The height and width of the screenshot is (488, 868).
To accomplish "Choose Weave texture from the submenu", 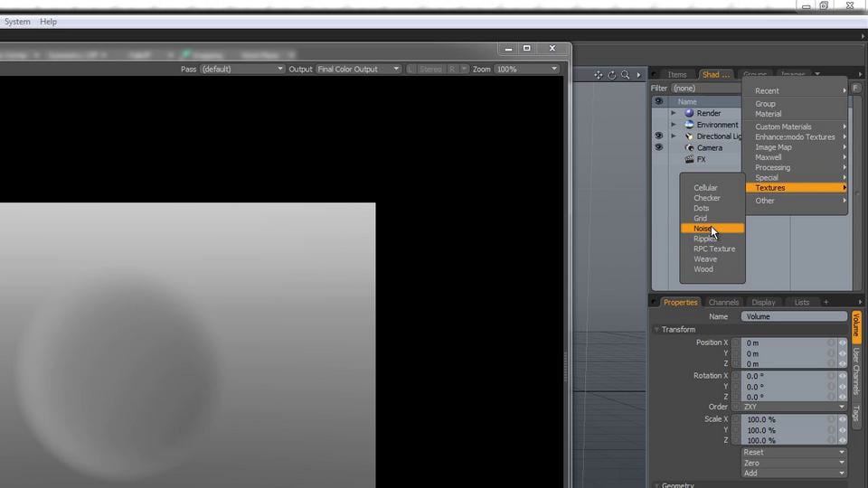I will [x=712, y=259].
